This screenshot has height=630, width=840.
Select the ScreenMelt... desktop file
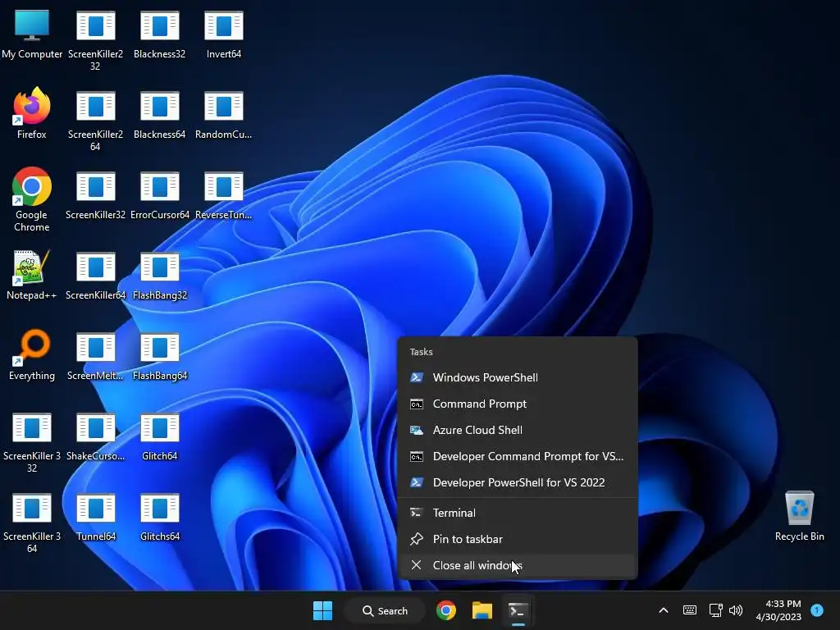[x=95, y=356]
